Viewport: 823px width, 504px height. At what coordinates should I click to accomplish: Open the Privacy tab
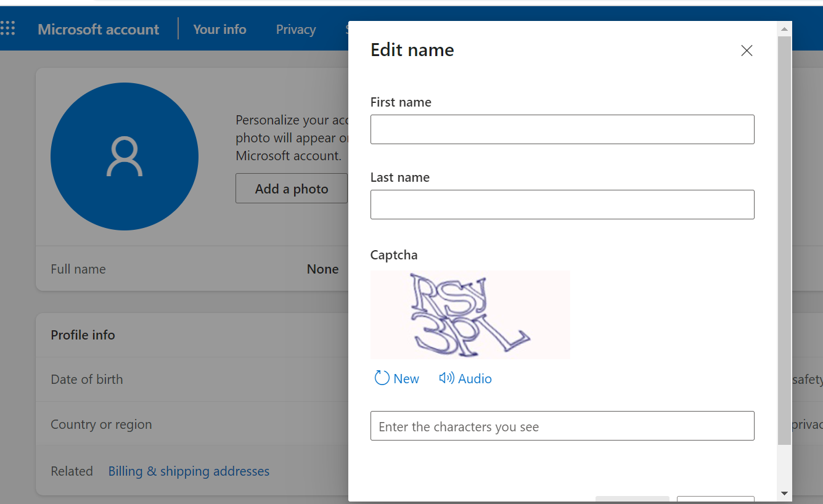click(296, 29)
